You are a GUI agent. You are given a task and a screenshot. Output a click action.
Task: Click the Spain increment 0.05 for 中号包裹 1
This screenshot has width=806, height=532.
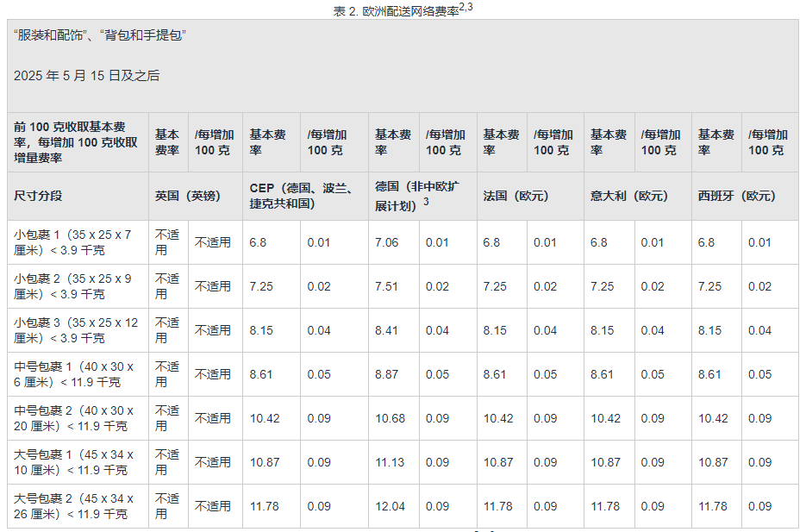pos(759,374)
